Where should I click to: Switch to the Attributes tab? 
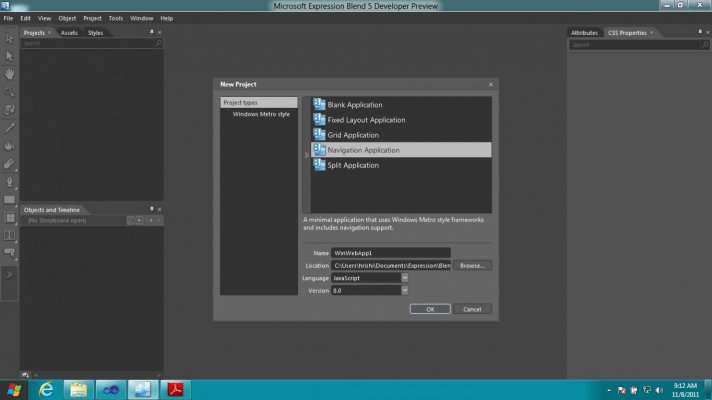click(x=584, y=33)
